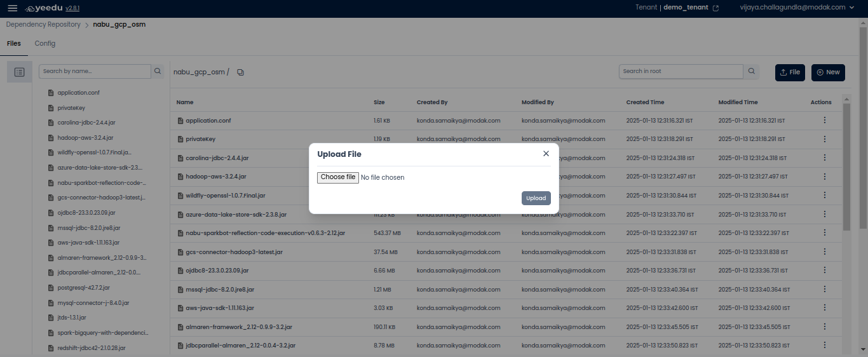Click the Search by name field
The height and width of the screenshot is (357, 868).
pos(95,71)
